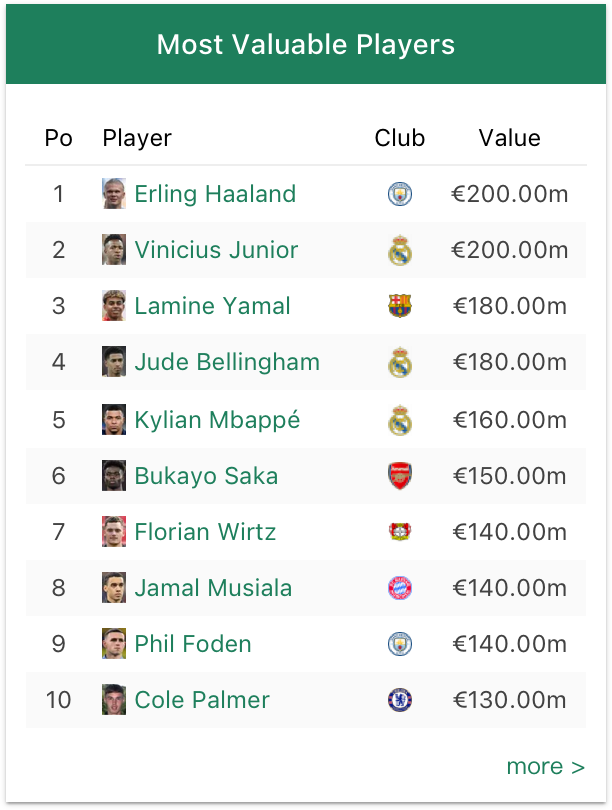Click the Bayern Munich club crest
Image resolution: width=612 pixels, height=810 pixels.
pos(400,588)
